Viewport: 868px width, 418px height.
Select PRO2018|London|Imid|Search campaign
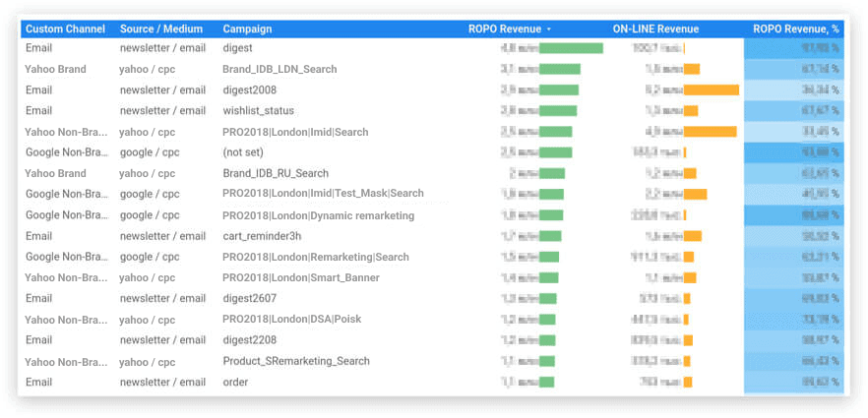(295, 132)
